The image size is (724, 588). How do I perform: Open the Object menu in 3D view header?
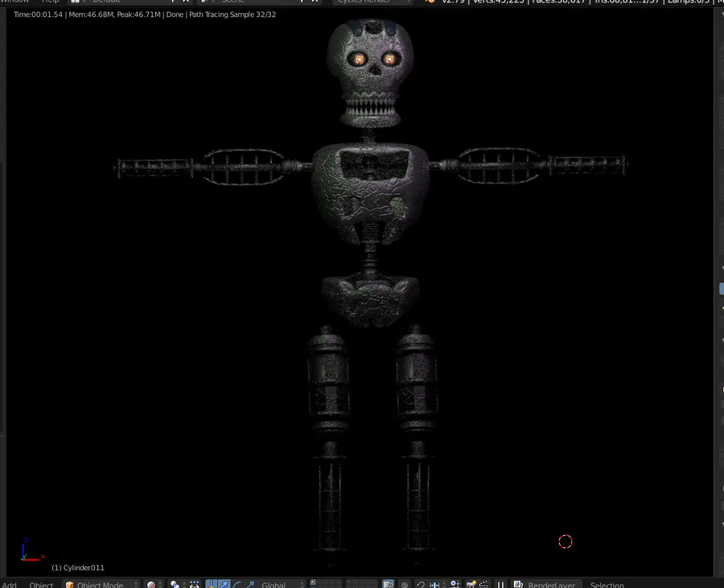click(x=41, y=584)
